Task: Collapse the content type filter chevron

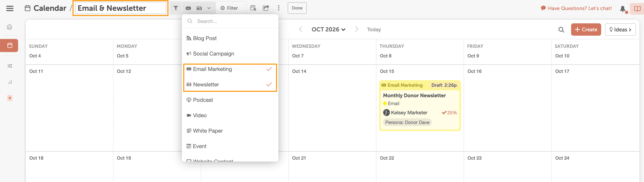Action: click(x=209, y=8)
